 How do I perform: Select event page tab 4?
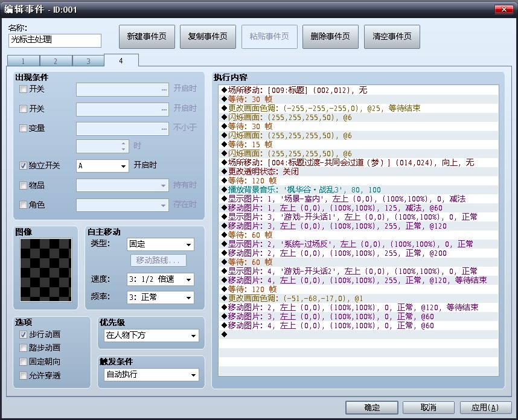point(121,61)
